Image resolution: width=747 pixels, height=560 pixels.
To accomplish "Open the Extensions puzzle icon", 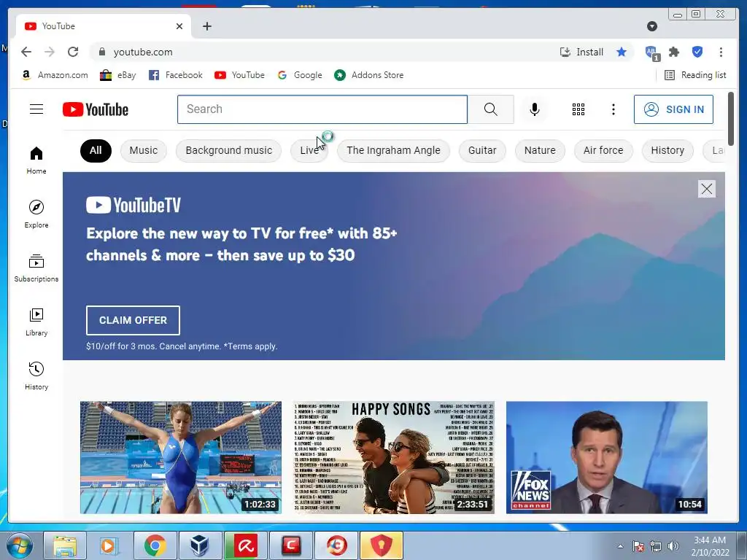I will [x=674, y=52].
